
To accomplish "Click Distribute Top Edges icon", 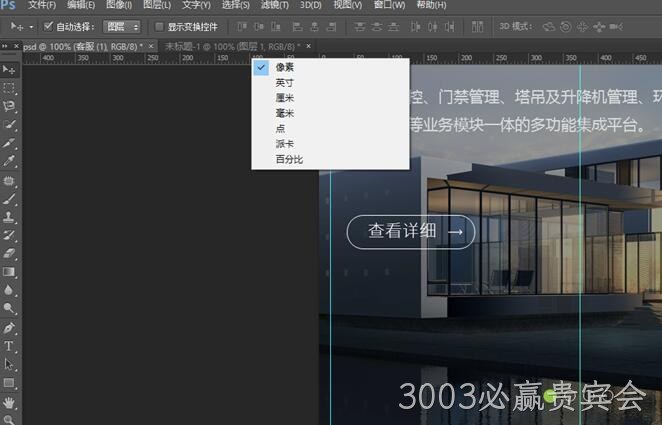I will 360,27.
